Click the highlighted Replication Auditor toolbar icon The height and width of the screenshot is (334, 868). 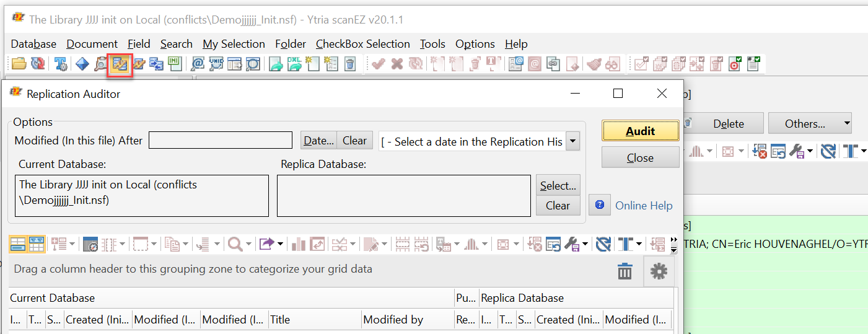point(120,64)
